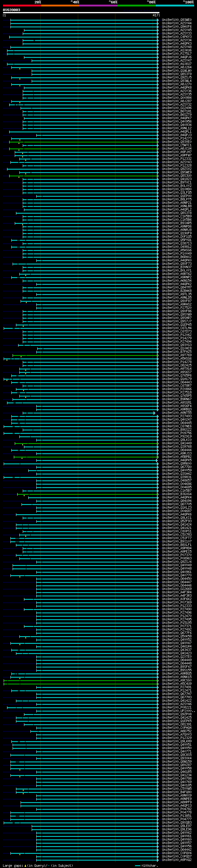Select the UniRef100_C8XPS1 label

[x=176, y=531]
